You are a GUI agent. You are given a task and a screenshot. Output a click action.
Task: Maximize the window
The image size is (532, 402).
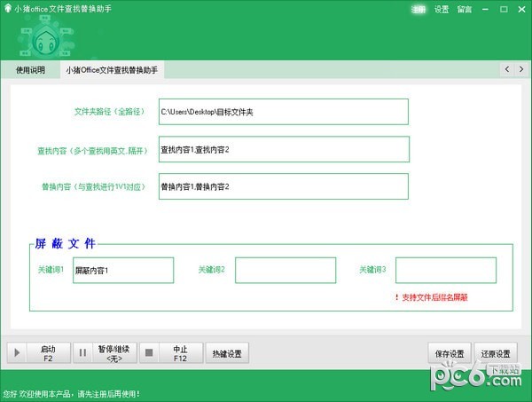pyautogui.click(x=504, y=9)
